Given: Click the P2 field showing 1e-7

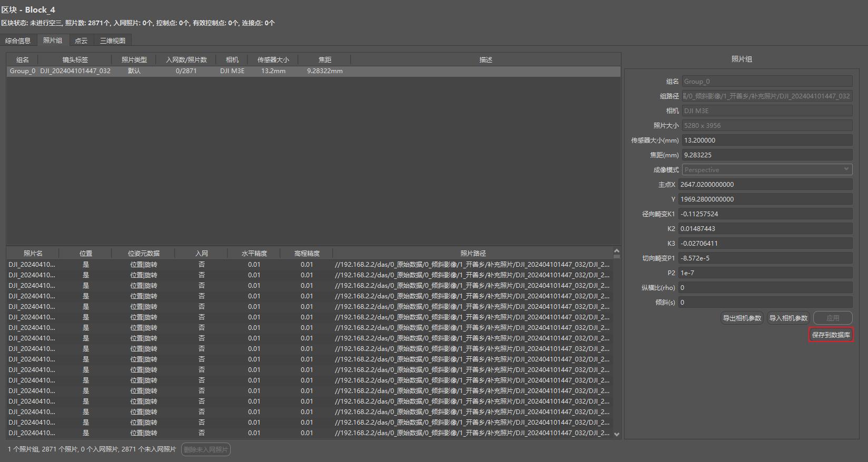Looking at the screenshot, I should [765, 273].
